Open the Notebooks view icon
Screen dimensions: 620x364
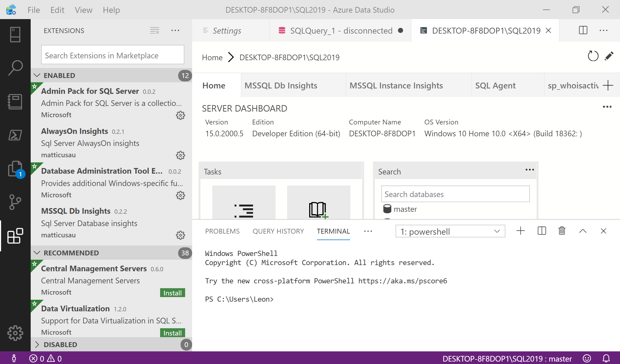point(15,101)
